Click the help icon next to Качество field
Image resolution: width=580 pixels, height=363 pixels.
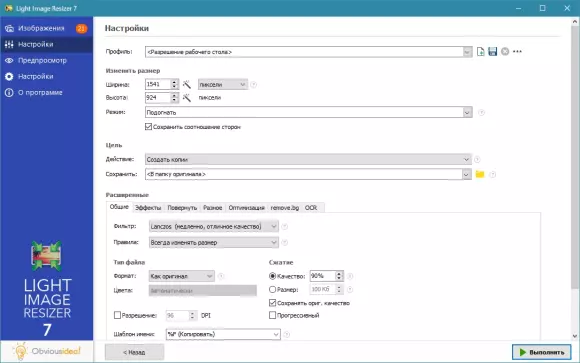(350, 276)
